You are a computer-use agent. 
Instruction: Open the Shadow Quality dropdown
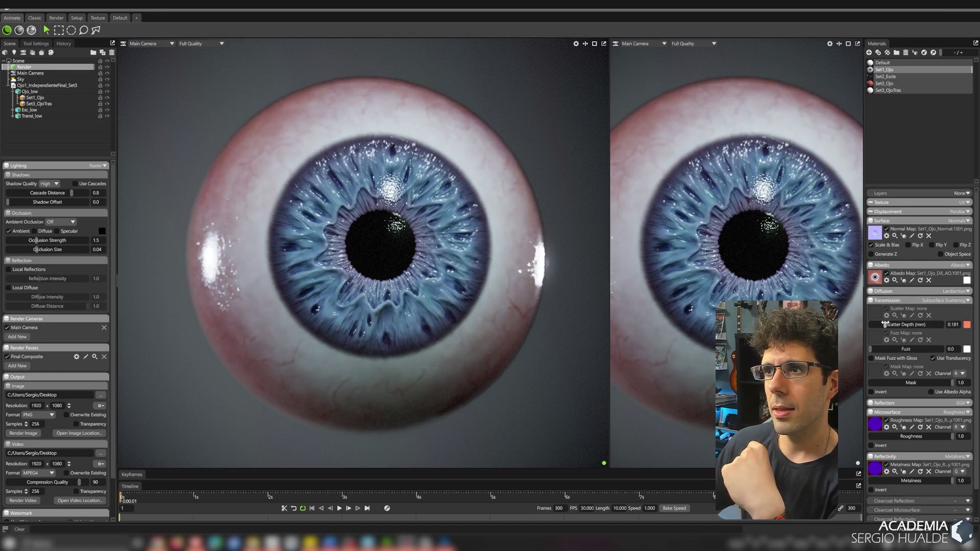(50, 184)
